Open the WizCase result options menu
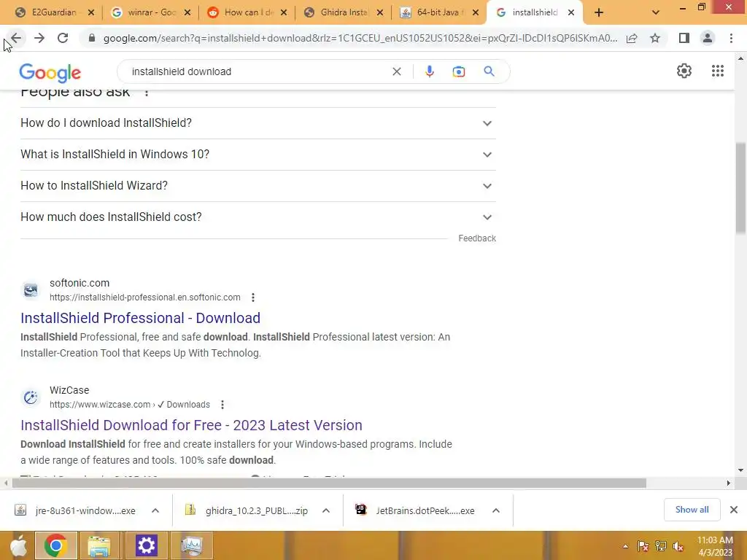The width and height of the screenshot is (747, 560). (222, 405)
